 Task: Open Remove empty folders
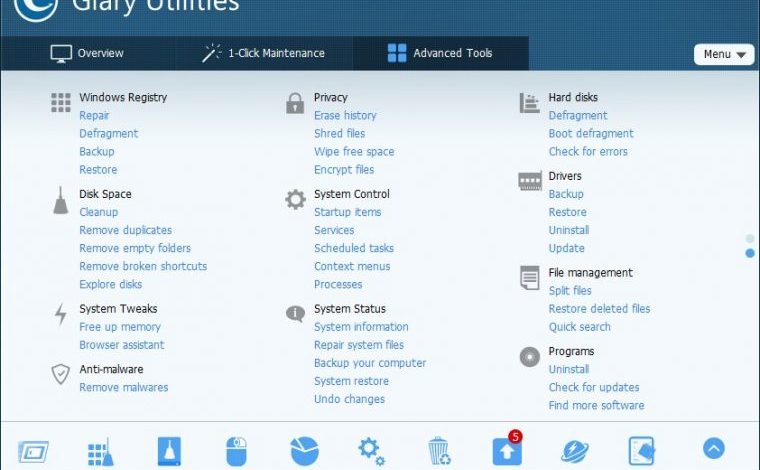click(135, 248)
